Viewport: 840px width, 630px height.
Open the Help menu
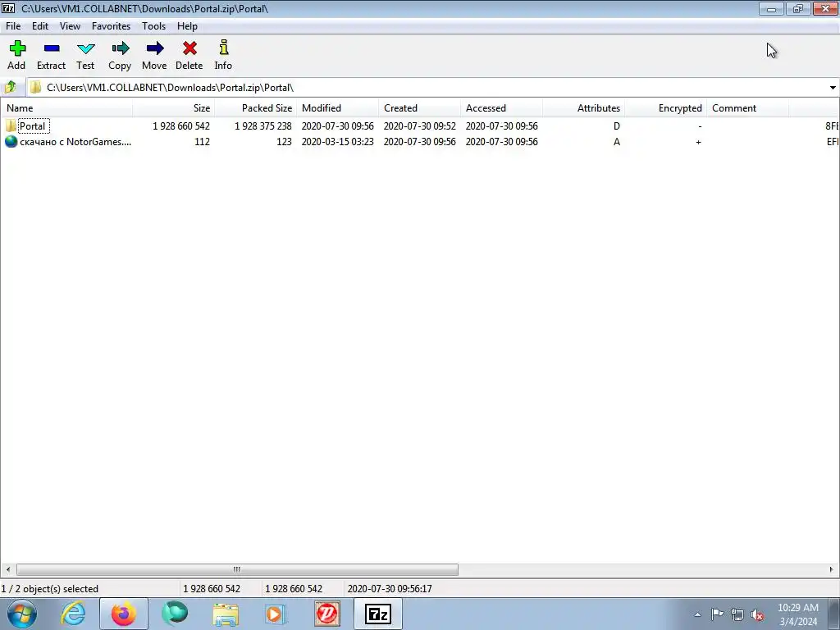coord(188,25)
